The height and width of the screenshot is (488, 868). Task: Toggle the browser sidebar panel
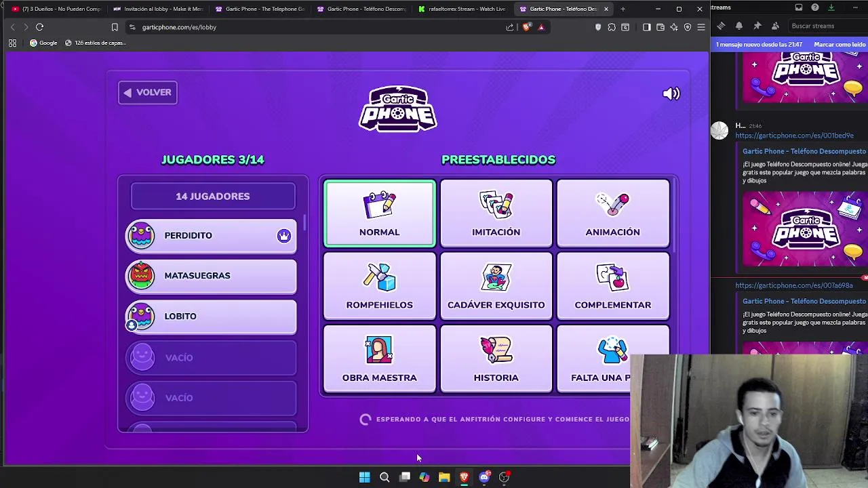coord(646,27)
